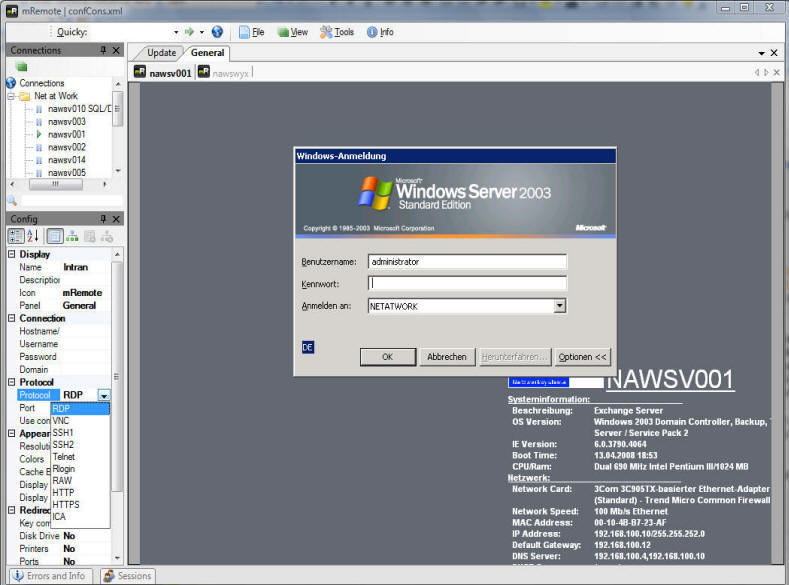Select the Net at Work folder

point(55,96)
